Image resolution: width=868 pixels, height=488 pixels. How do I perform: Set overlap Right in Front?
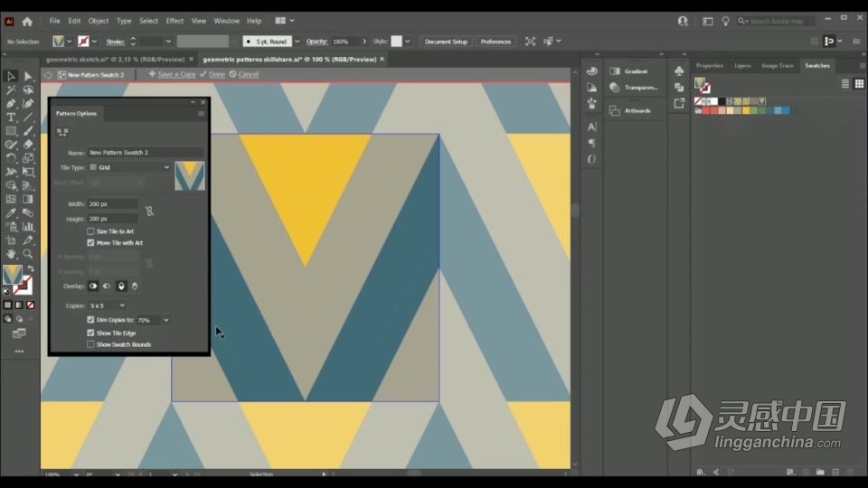[x=107, y=286]
